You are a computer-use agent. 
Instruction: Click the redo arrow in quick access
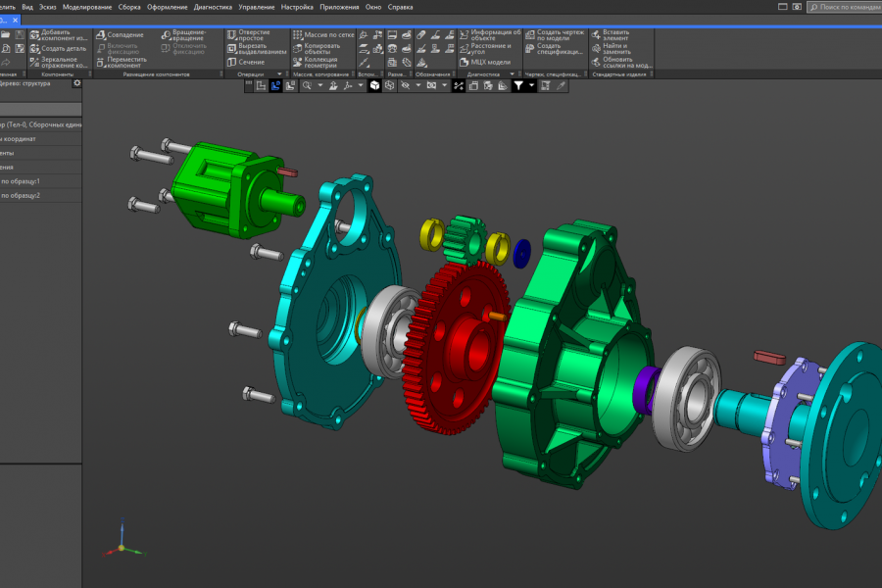coord(6,62)
